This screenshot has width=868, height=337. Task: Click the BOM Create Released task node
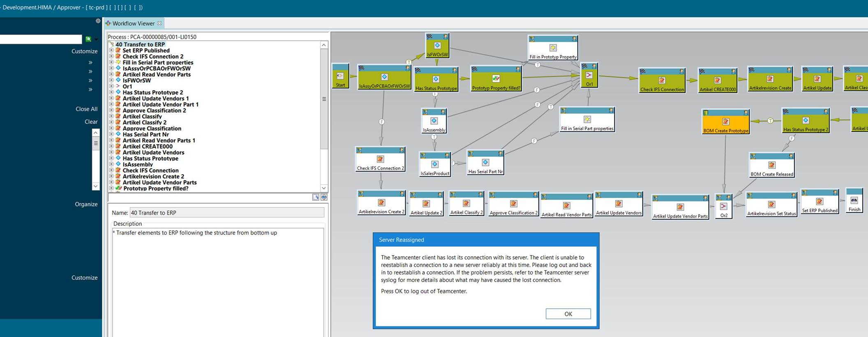click(771, 165)
